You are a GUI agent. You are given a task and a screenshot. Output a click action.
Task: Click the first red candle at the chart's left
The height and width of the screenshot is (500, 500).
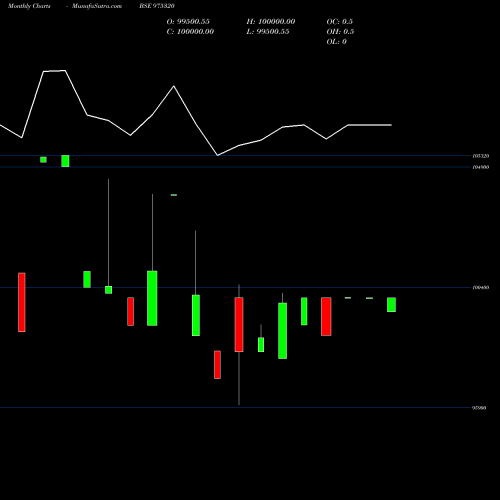tap(22, 302)
